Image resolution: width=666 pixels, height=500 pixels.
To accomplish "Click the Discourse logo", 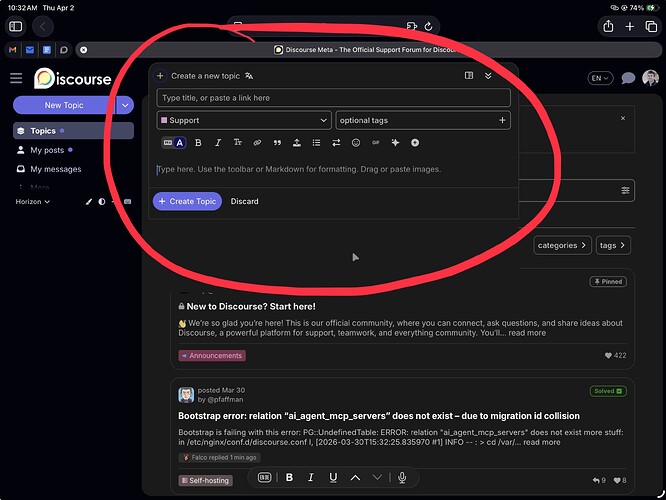I will click(73, 79).
